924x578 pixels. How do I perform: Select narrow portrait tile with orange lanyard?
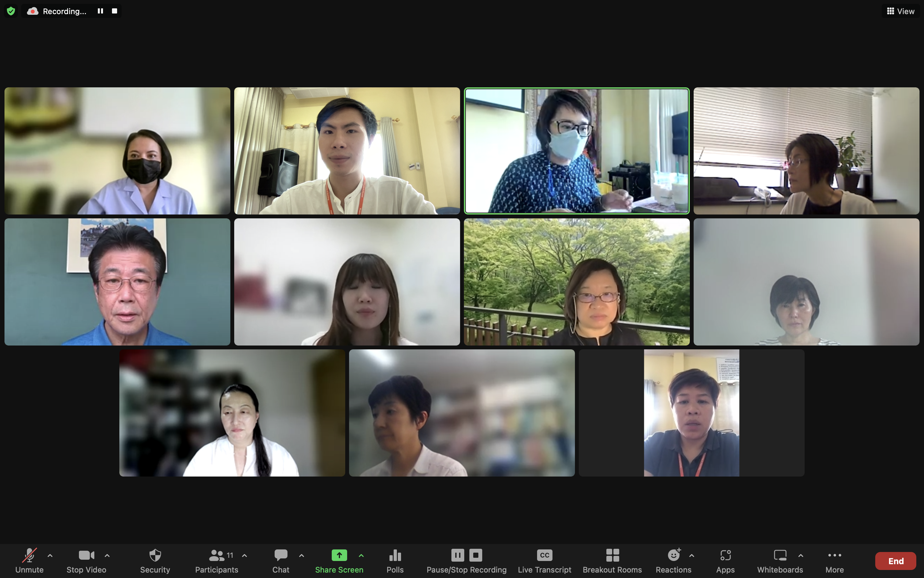pos(691,413)
